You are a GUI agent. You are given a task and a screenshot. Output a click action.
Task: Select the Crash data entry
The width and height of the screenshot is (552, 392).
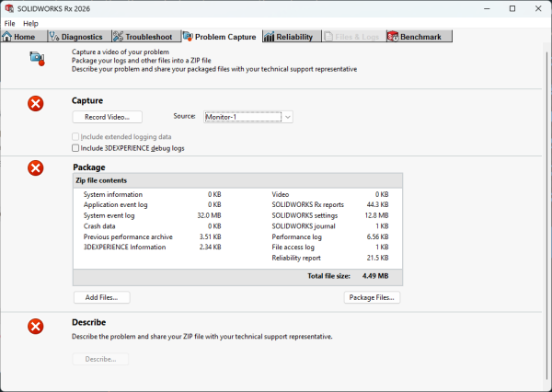click(x=152, y=226)
